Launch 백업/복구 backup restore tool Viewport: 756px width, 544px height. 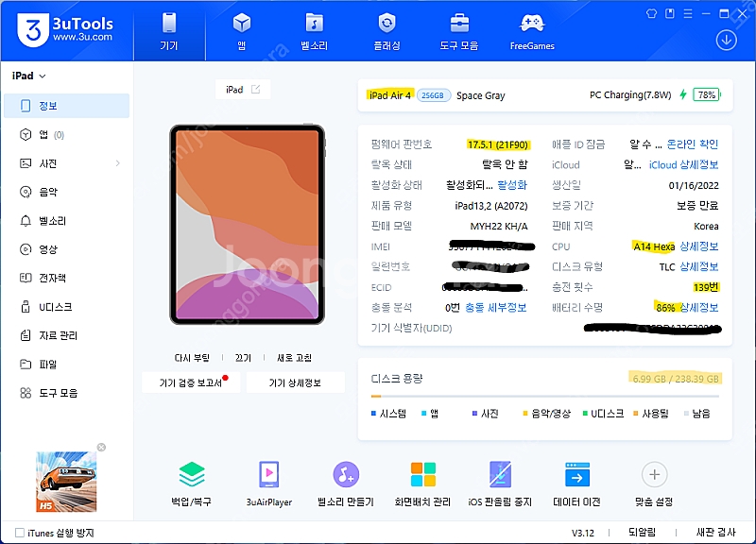(x=192, y=484)
